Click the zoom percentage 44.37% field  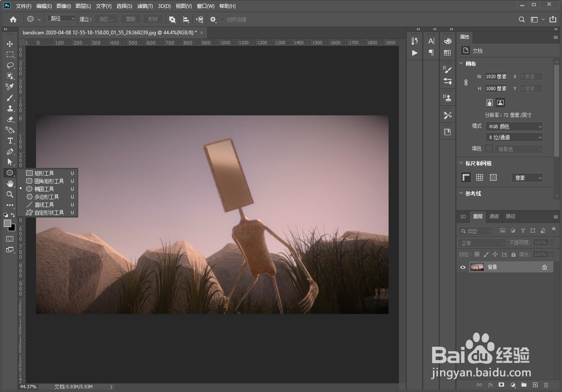click(28, 387)
